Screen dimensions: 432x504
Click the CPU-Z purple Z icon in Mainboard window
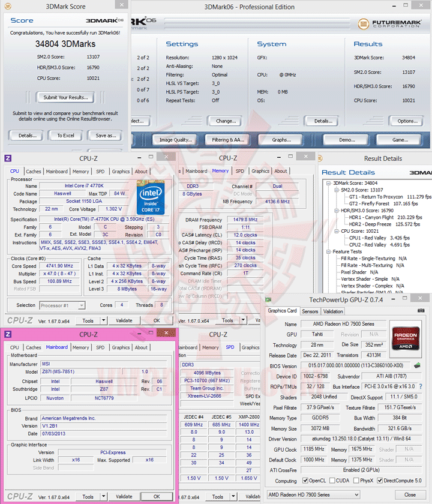pyautogui.click(x=8, y=334)
